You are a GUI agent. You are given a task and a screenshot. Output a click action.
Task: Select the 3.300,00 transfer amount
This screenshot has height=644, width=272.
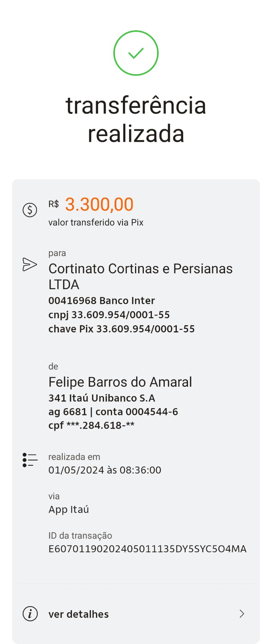99,204
